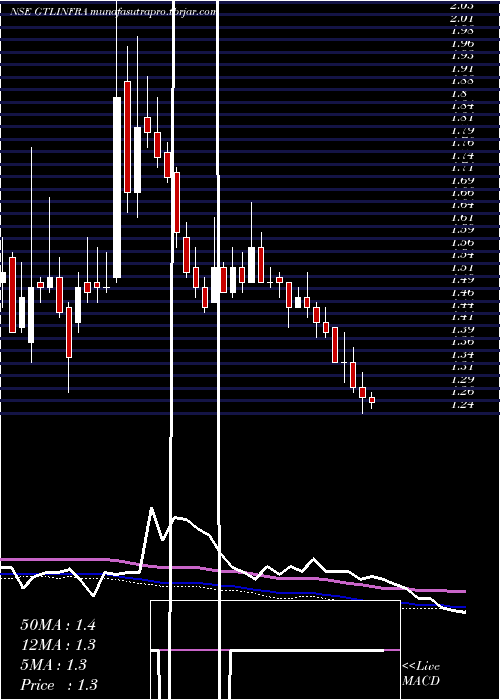Viewport: 500px width, 700px height.
Task: Click the 1.54 price axis label
Action: point(462,255)
